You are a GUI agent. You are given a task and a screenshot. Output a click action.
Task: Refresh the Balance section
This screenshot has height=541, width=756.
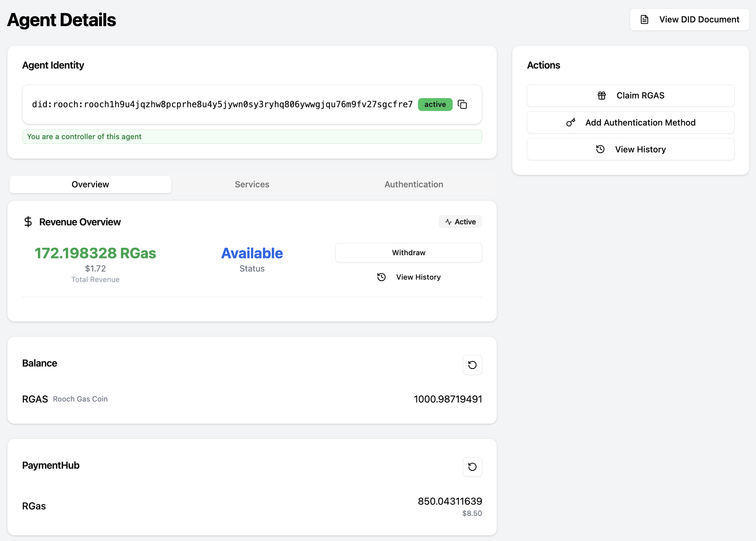472,365
